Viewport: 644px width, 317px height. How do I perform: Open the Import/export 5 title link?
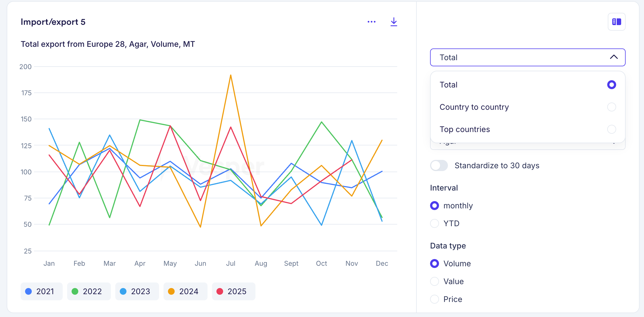point(53,22)
